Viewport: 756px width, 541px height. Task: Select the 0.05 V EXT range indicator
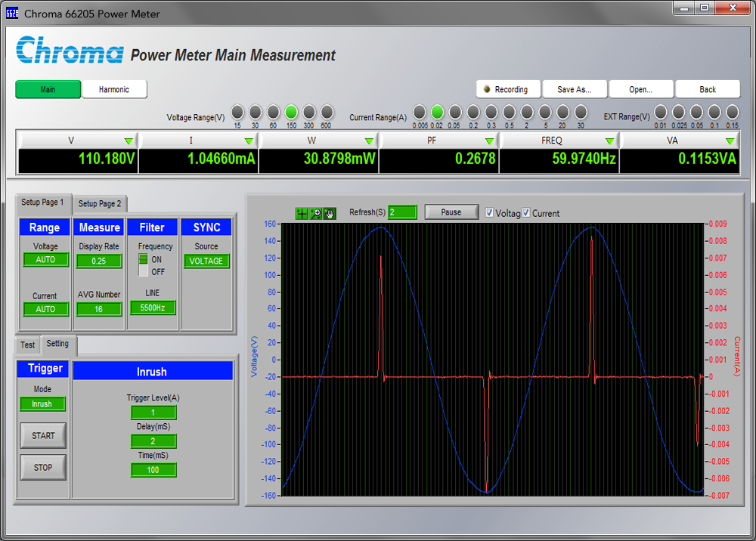696,113
